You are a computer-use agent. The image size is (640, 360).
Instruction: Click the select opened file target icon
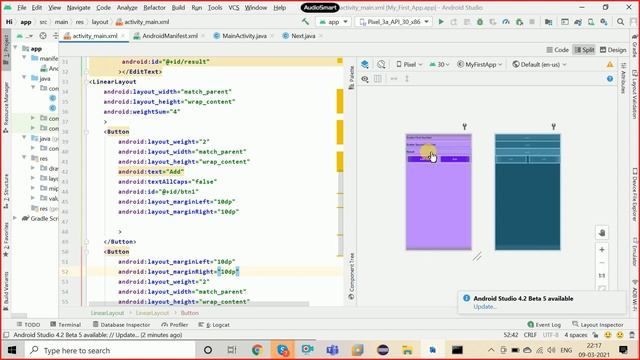tap(43, 36)
